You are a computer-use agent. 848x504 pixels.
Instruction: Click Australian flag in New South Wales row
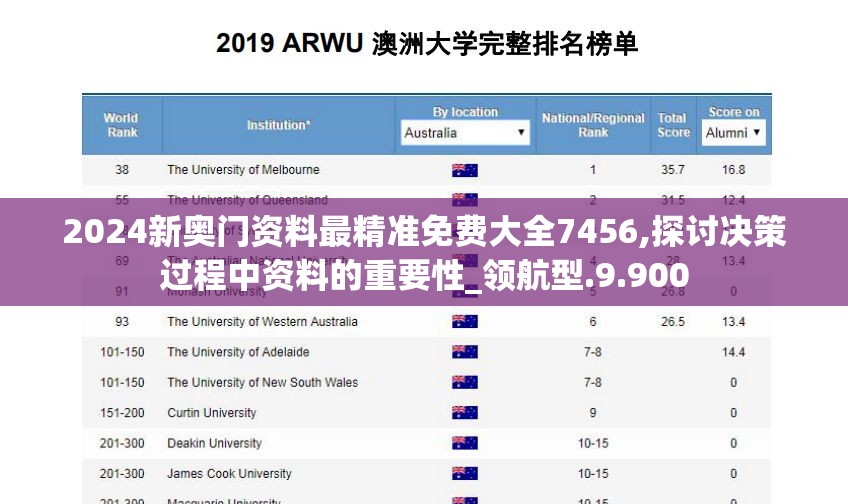[465, 382]
